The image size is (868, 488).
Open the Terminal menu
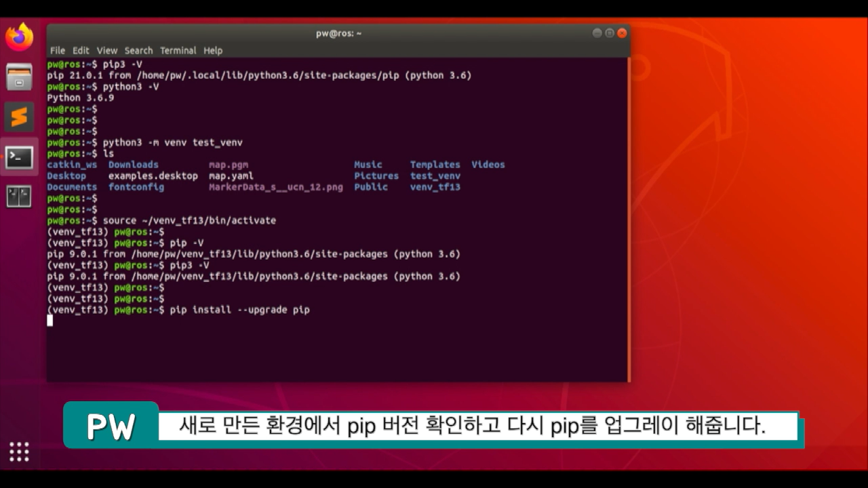(x=178, y=50)
